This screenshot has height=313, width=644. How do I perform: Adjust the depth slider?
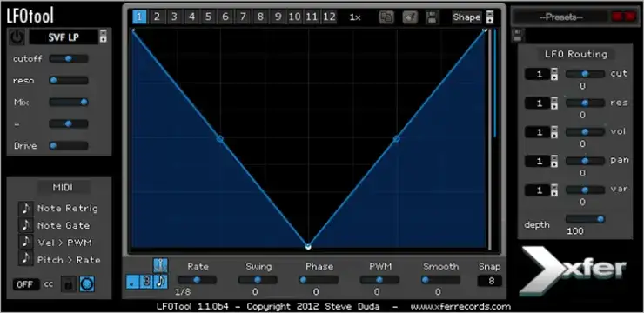click(x=585, y=219)
